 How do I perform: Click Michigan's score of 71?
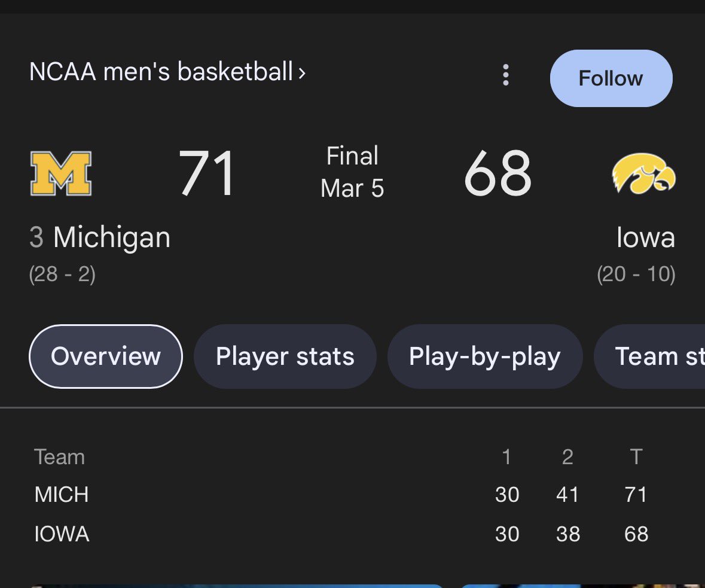tap(207, 173)
